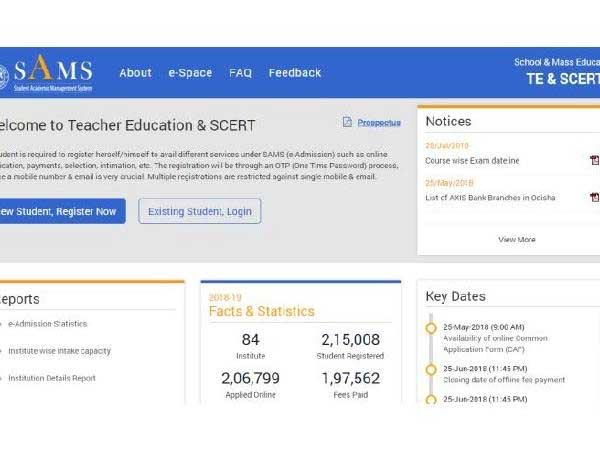This screenshot has height=450, width=600.
Task: Open PDF icon for AXIS Bank Branches notice
Action: point(593,197)
